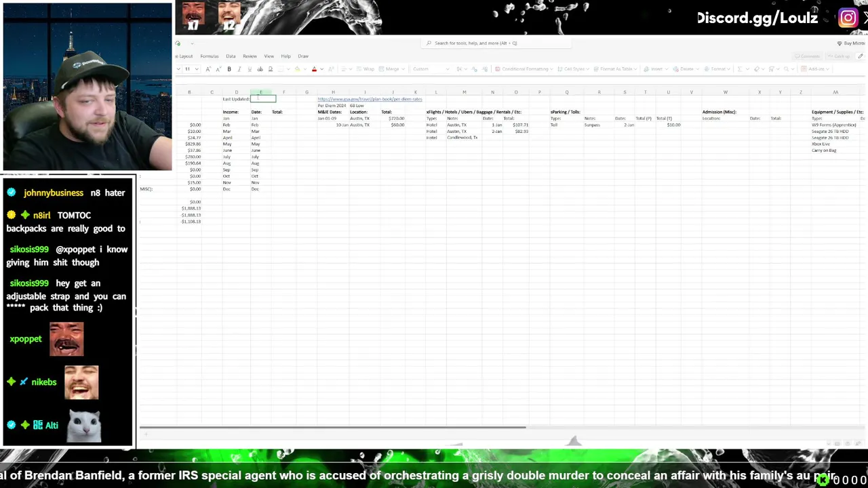Click the Insert cells button
868x488 pixels.
pyautogui.click(x=656, y=68)
